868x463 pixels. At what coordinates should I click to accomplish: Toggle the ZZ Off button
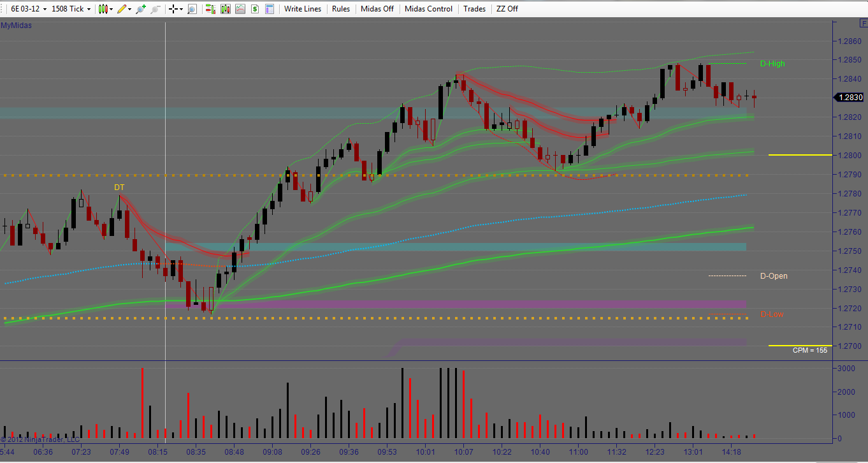coord(507,9)
